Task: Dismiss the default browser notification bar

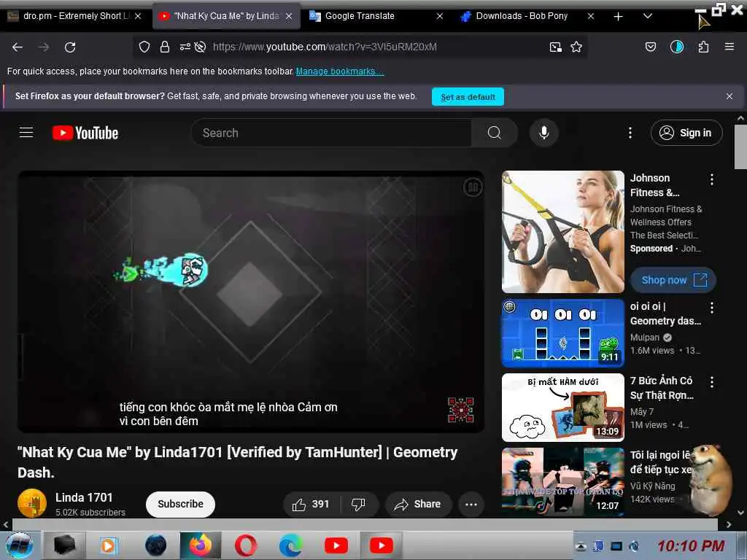Action: point(729,96)
